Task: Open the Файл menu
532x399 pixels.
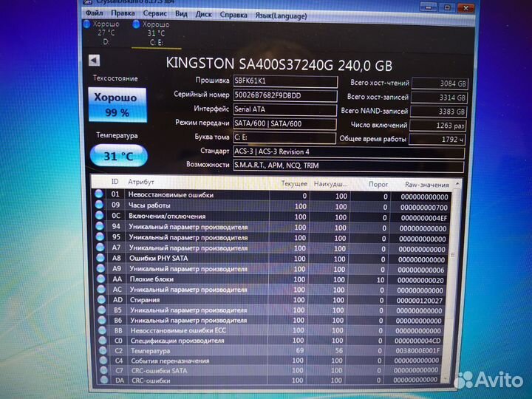Action: click(94, 13)
